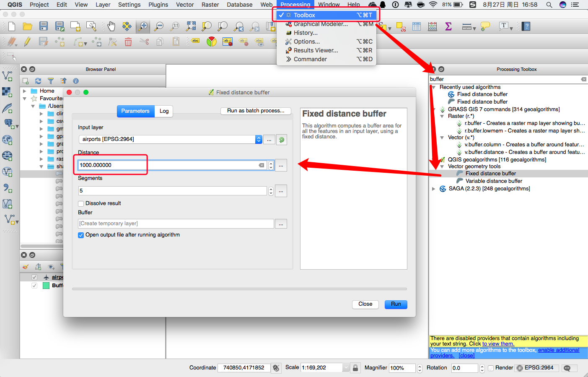
Task: Click the Statistical Summary sigma icon
Action: 448,26
